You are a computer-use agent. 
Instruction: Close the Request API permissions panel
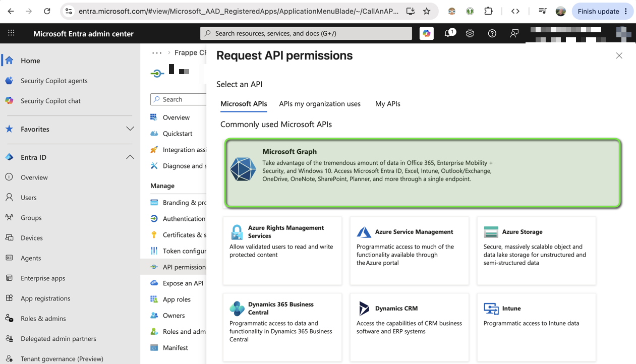619,55
